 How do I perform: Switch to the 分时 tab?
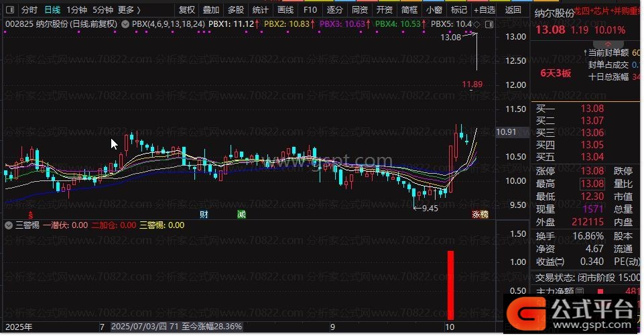pos(29,10)
